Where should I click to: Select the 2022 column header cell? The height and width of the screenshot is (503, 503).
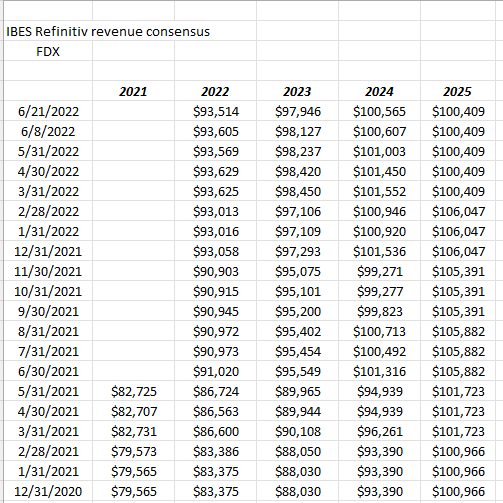tap(215, 91)
